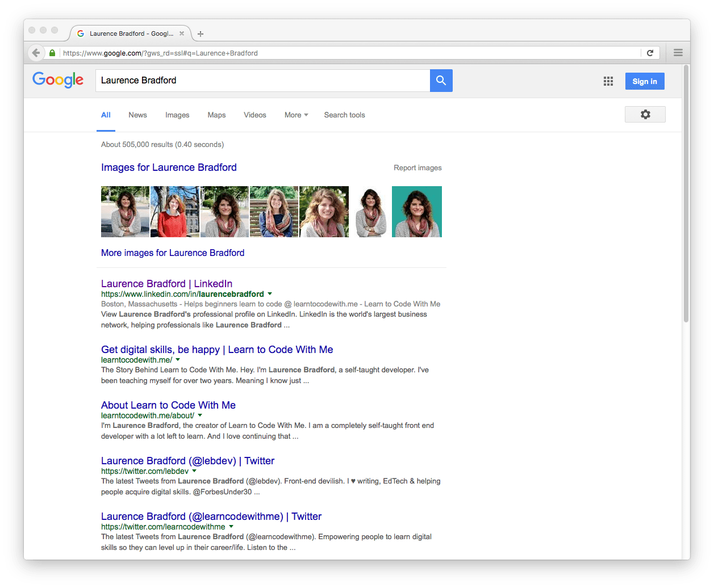714x588 pixels.
Task: Open the thumbnail with white background
Action: 370,212
